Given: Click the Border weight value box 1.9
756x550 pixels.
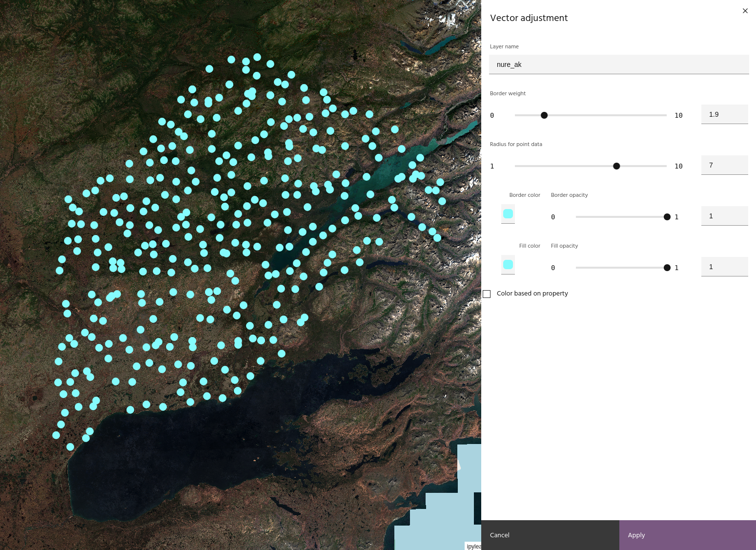Looking at the screenshot, I should click(724, 114).
